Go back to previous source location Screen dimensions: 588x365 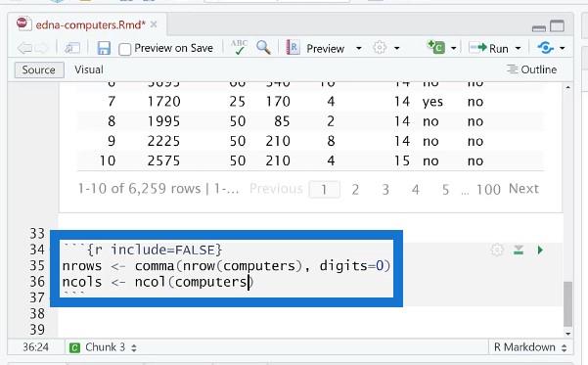24,48
